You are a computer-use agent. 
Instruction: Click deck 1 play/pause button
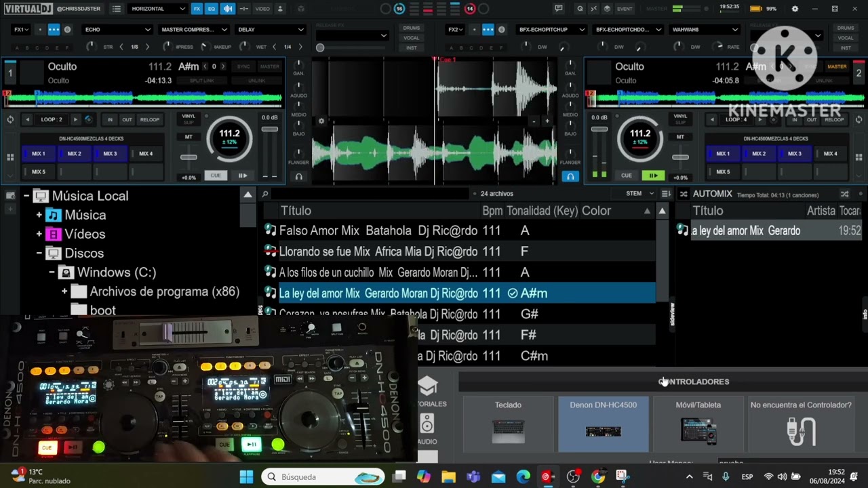pyautogui.click(x=242, y=176)
